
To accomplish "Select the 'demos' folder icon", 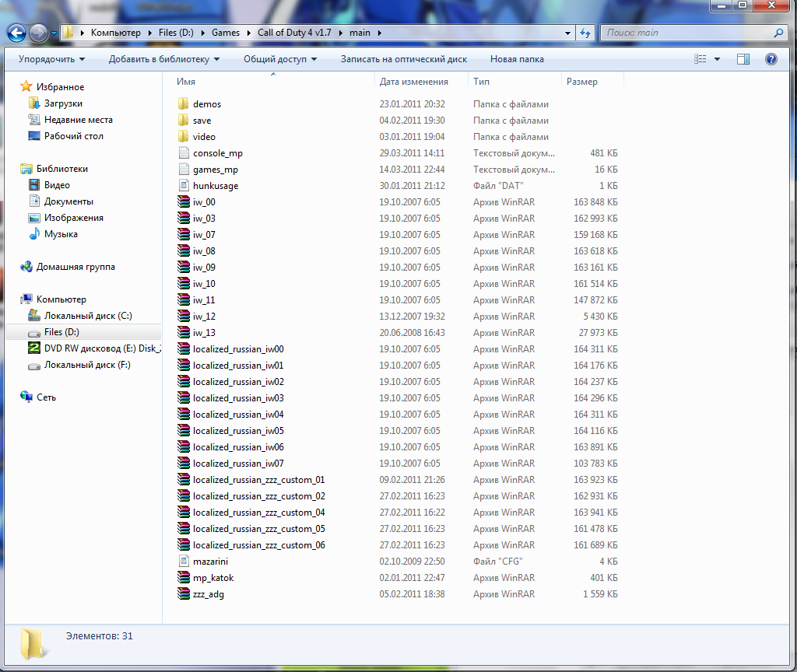I will (184, 103).
